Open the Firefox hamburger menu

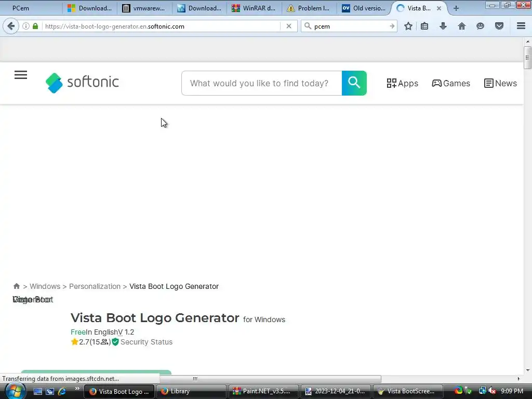[521, 26]
